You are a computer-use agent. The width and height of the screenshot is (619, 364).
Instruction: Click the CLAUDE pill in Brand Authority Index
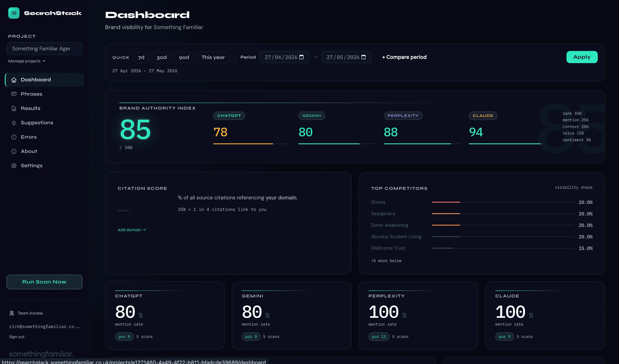(x=483, y=116)
